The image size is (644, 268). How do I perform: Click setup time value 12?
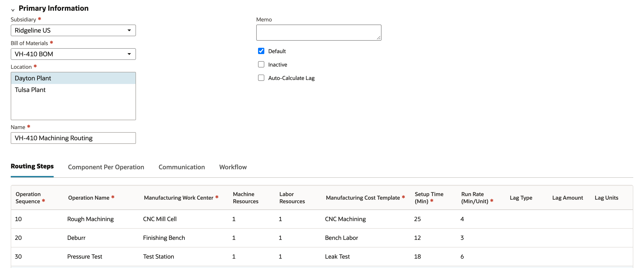417,238
